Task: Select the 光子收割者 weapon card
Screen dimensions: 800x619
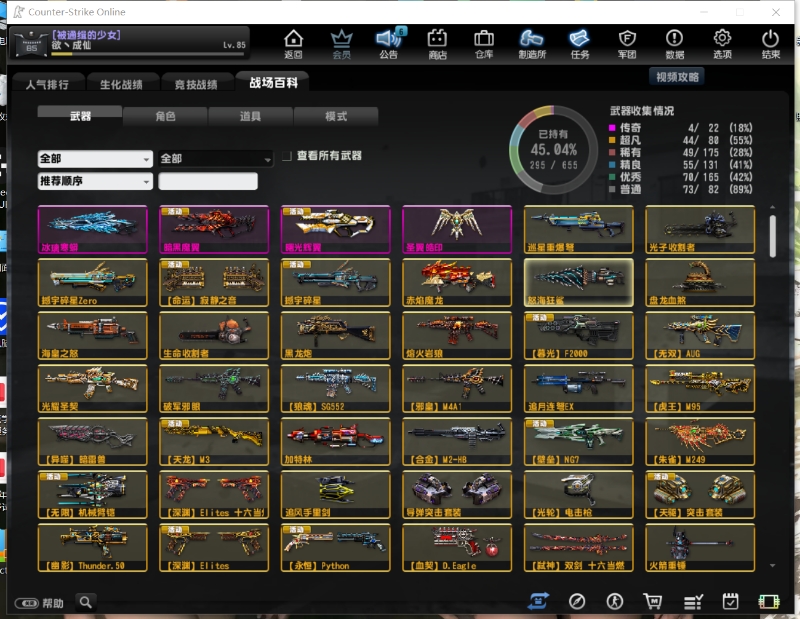Action: pos(699,230)
